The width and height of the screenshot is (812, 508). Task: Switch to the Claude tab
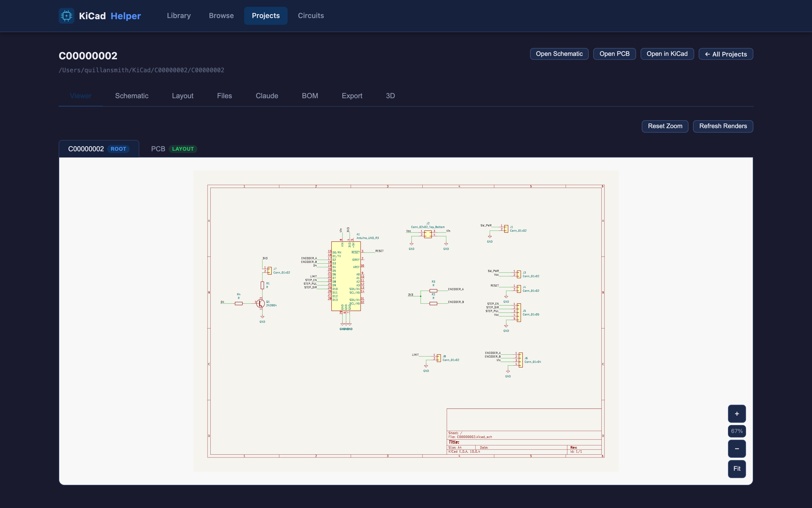(x=267, y=96)
